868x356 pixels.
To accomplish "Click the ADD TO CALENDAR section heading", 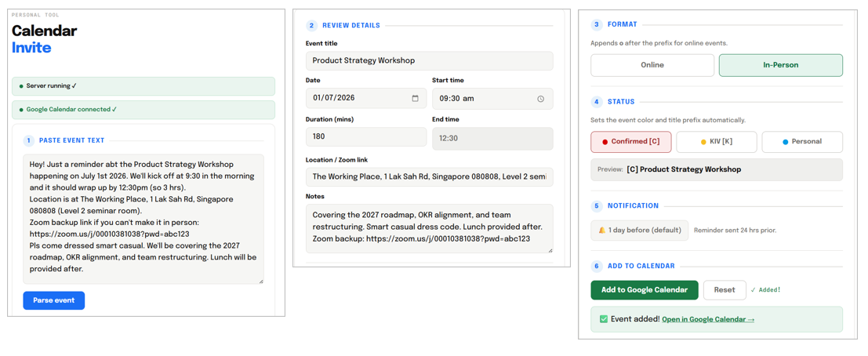I will pos(641,267).
